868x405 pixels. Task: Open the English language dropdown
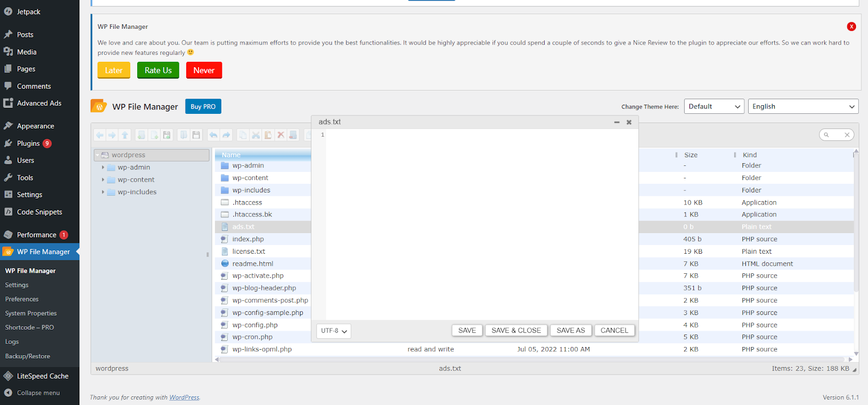point(803,107)
